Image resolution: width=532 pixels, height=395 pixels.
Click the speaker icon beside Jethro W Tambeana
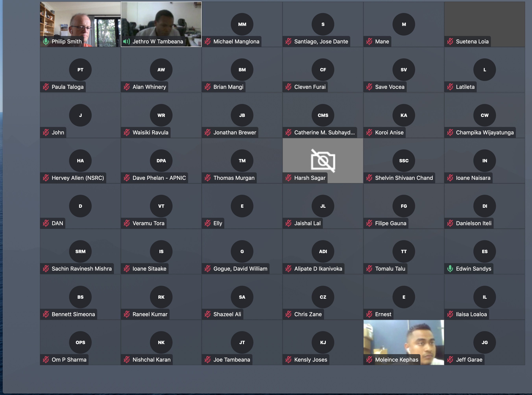(126, 41)
